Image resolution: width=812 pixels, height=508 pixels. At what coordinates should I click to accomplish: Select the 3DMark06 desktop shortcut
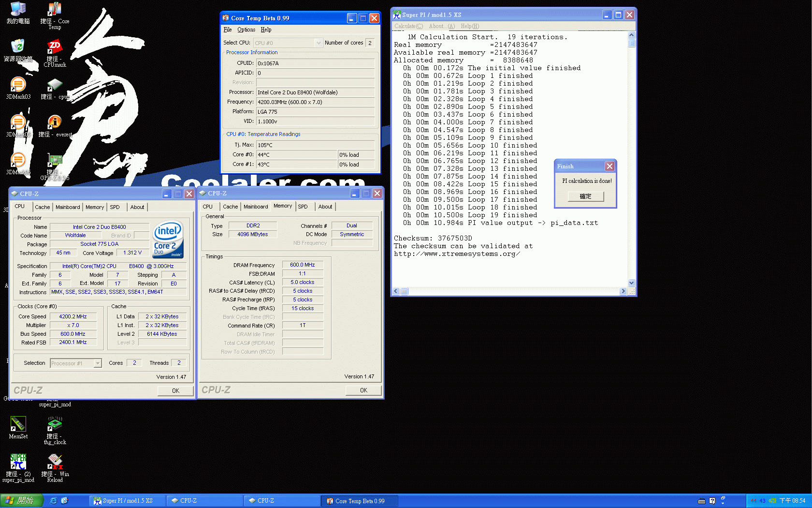[x=18, y=164]
